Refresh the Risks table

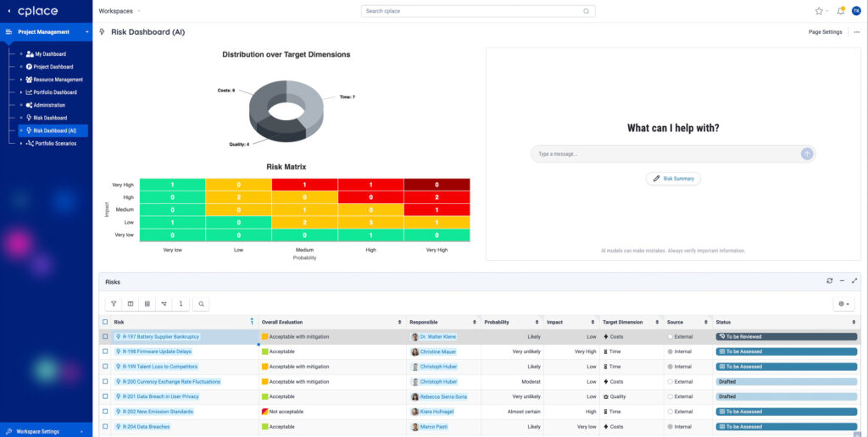coord(829,281)
